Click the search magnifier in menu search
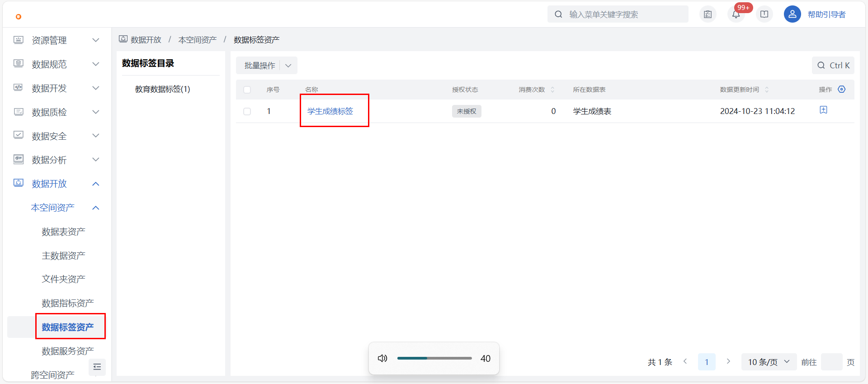Viewport: 868px width, 384px height. click(x=559, y=14)
